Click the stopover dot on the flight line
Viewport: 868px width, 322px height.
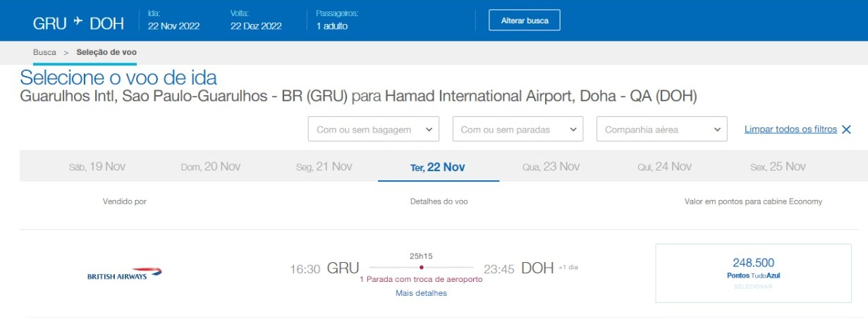coord(422,268)
